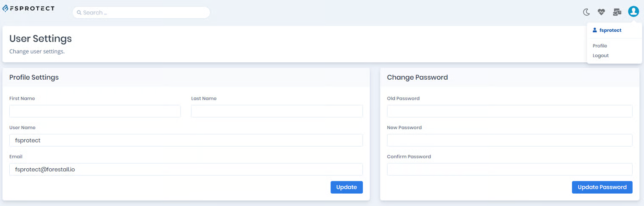Click the fsprotect username in dropdown

pos(610,30)
